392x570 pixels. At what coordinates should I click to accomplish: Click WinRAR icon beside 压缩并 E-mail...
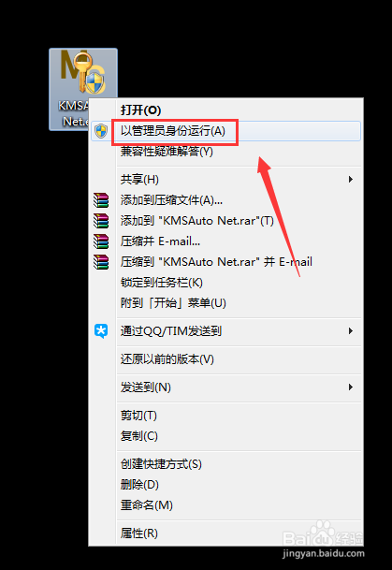101,241
